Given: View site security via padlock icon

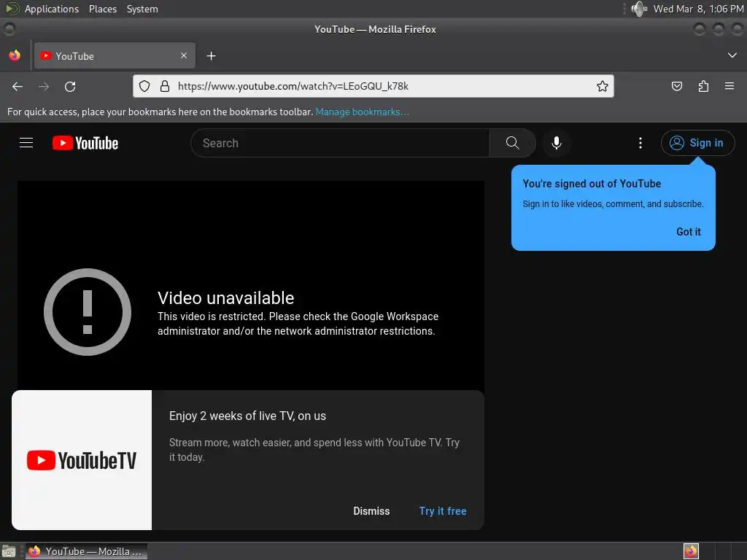Looking at the screenshot, I should [165, 86].
